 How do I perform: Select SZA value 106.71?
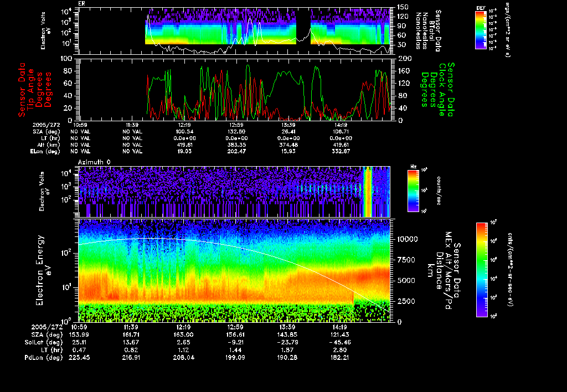341,132
